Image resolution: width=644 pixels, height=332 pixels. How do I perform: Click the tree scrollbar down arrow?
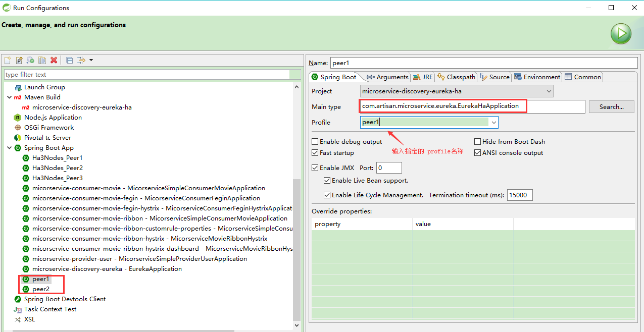coord(297,325)
